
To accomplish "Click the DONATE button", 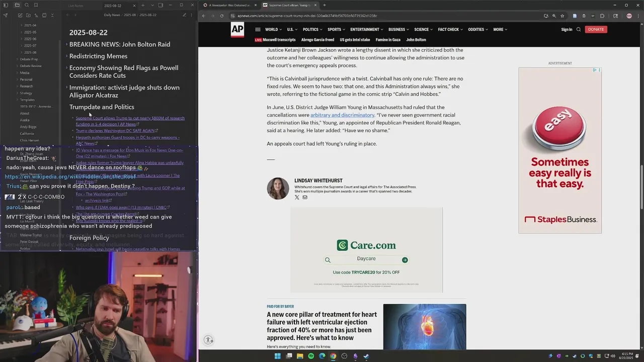I will (x=596, y=30).
